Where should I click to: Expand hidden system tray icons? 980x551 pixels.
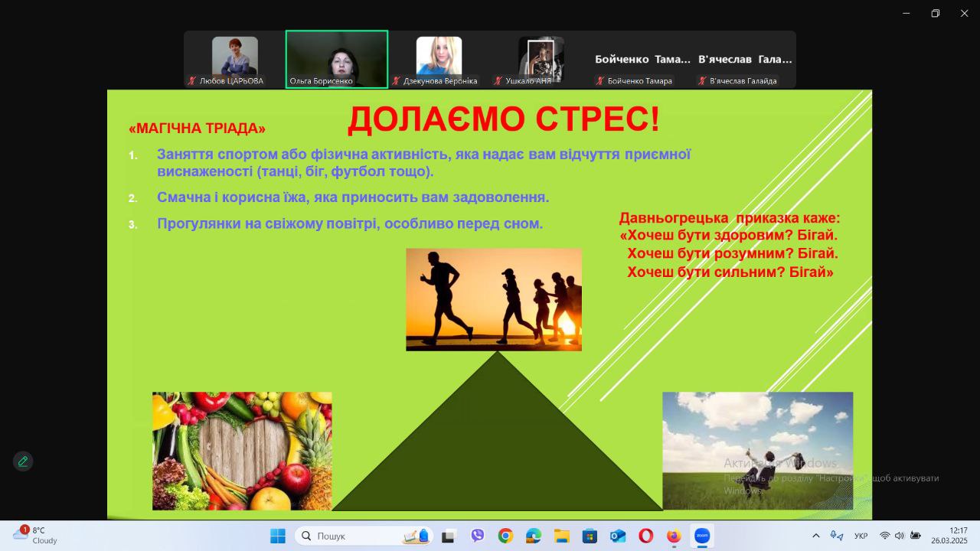[x=816, y=536]
